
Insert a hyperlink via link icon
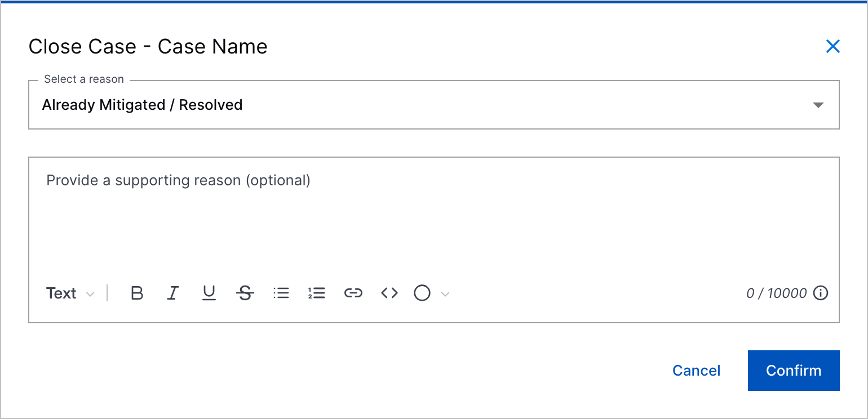[353, 293]
